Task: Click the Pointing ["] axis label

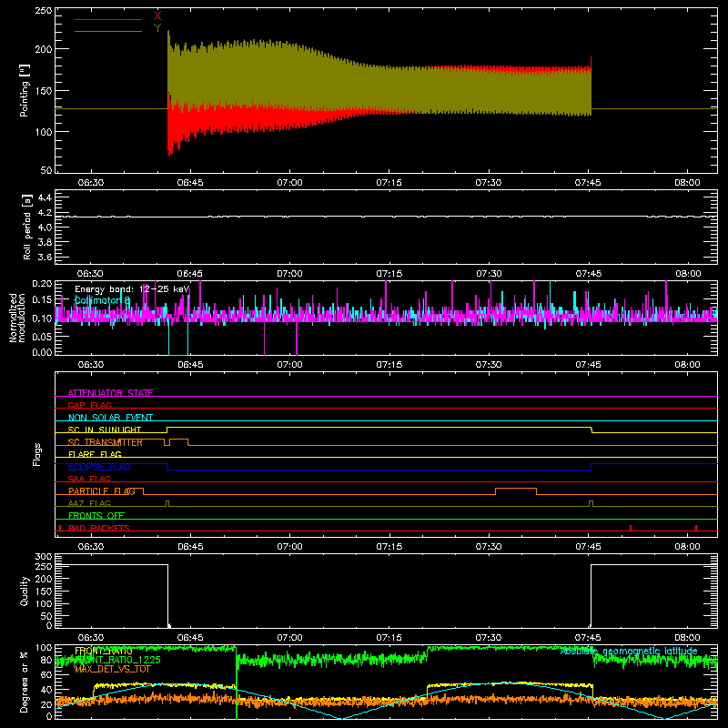Action: [x=25, y=90]
